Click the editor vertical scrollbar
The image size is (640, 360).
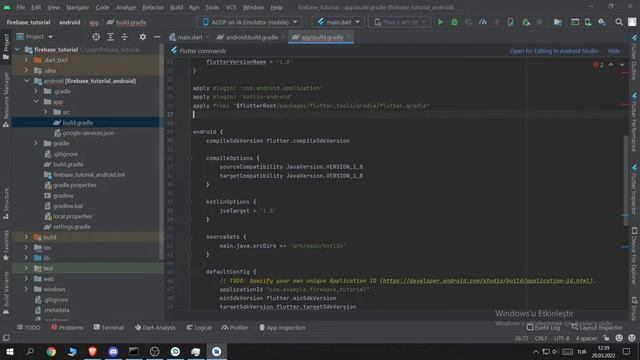[x=626, y=180]
